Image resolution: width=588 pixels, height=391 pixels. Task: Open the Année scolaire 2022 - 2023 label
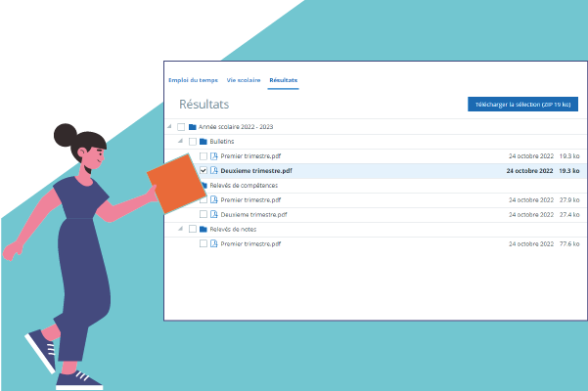click(236, 127)
